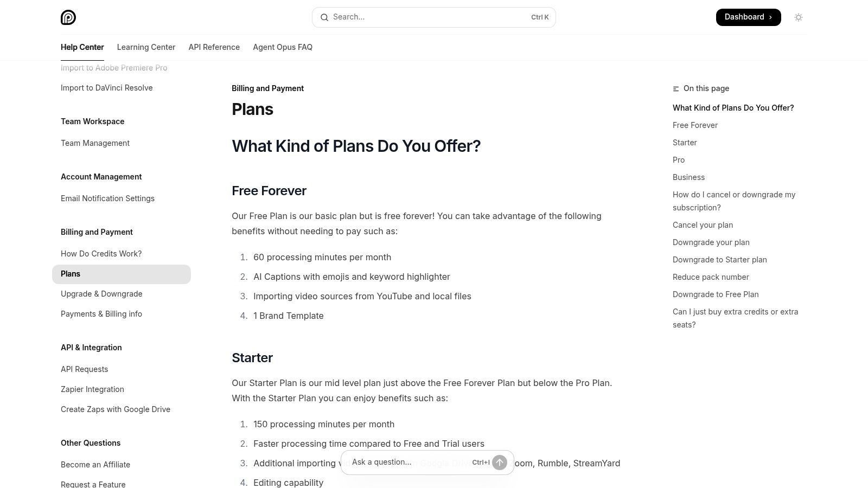Jump to Cancel your plan section
Image resolution: width=868 pixels, height=488 pixels.
(703, 225)
